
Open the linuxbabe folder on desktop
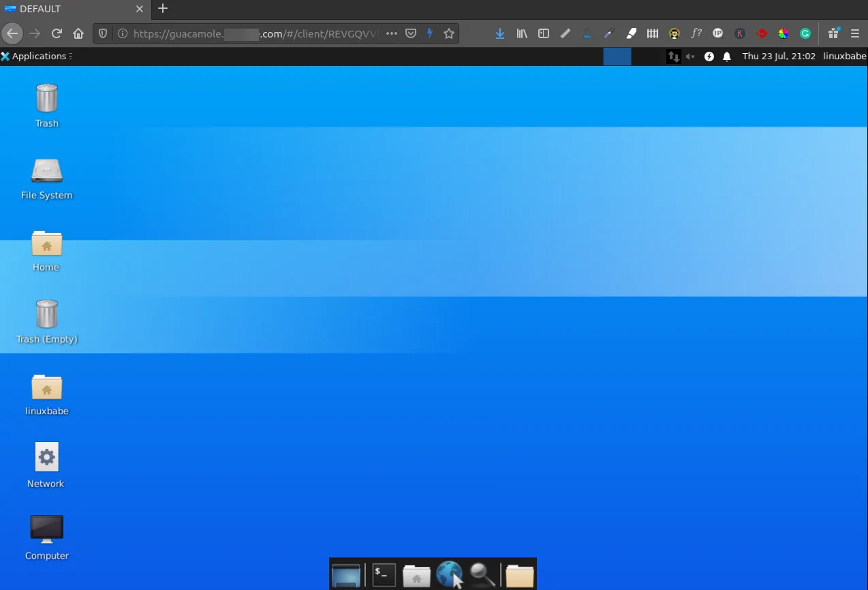pyautogui.click(x=46, y=388)
